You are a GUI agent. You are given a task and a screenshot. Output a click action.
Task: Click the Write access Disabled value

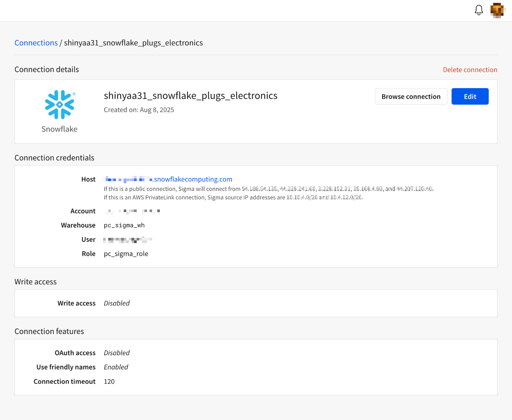coord(117,303)
